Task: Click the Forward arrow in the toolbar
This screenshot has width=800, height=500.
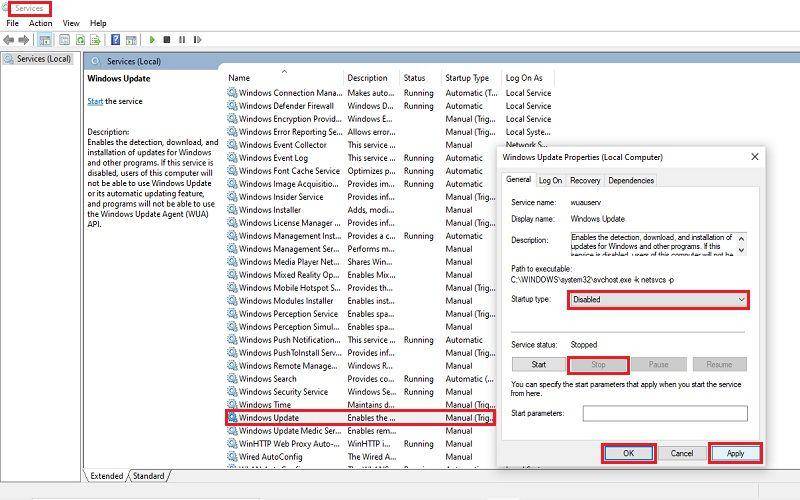Action: click(23, 39)
